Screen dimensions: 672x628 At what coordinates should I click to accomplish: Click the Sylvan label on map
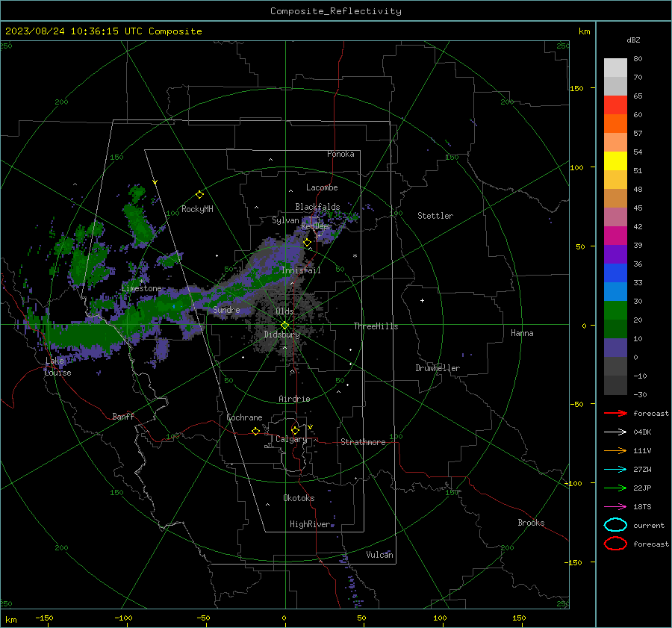click(x=285, y=220)
